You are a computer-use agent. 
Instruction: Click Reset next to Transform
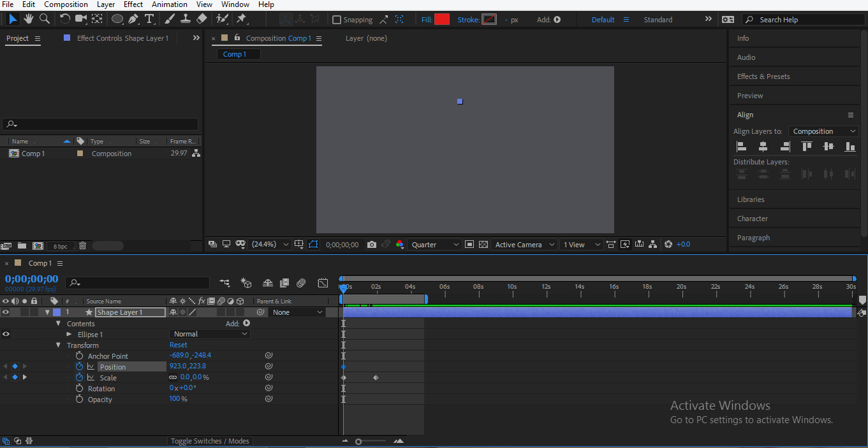(x=179, y=345)
